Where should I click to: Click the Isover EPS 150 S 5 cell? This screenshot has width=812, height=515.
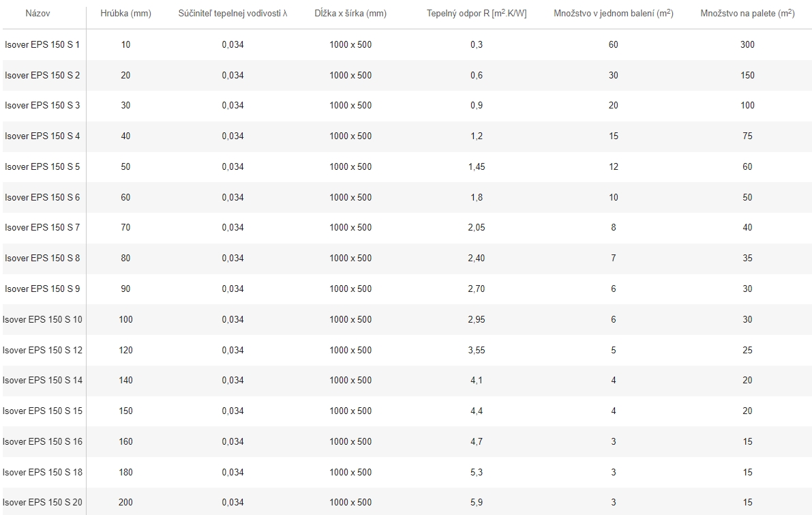click(x=42, y=167)
